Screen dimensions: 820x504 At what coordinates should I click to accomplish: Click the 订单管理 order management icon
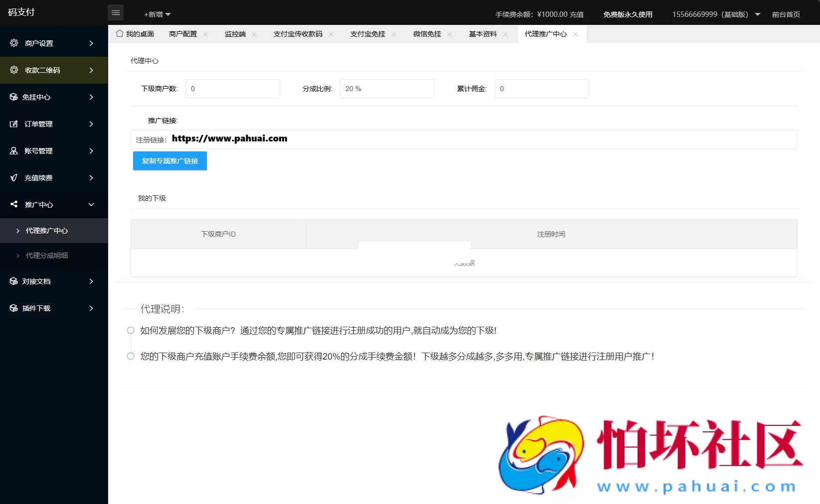[13, 124]
